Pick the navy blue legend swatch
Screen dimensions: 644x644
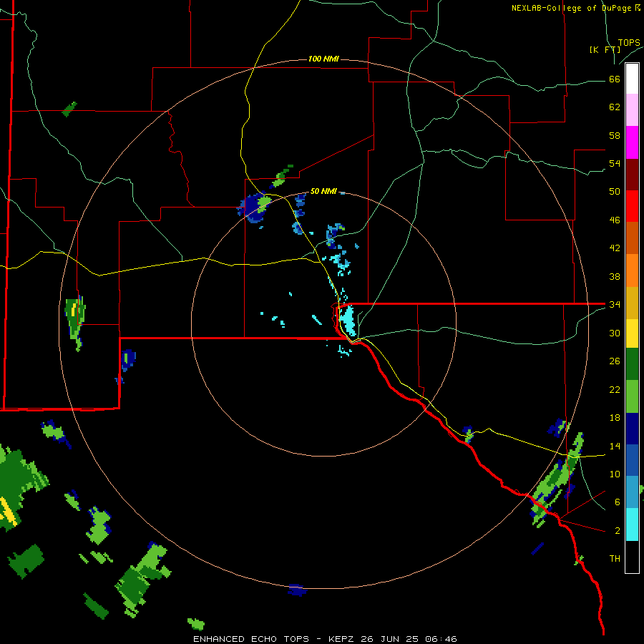[632, 429]
